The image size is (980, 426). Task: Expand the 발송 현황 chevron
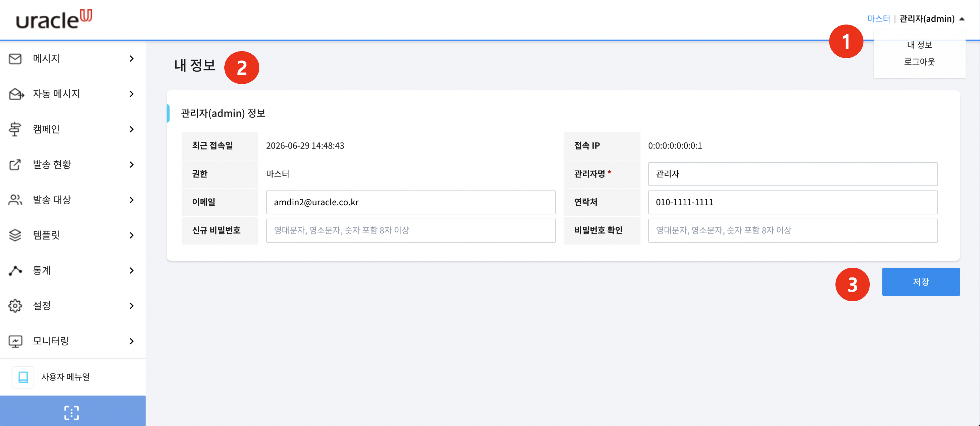pyautogui.click(x=132, y=164)
